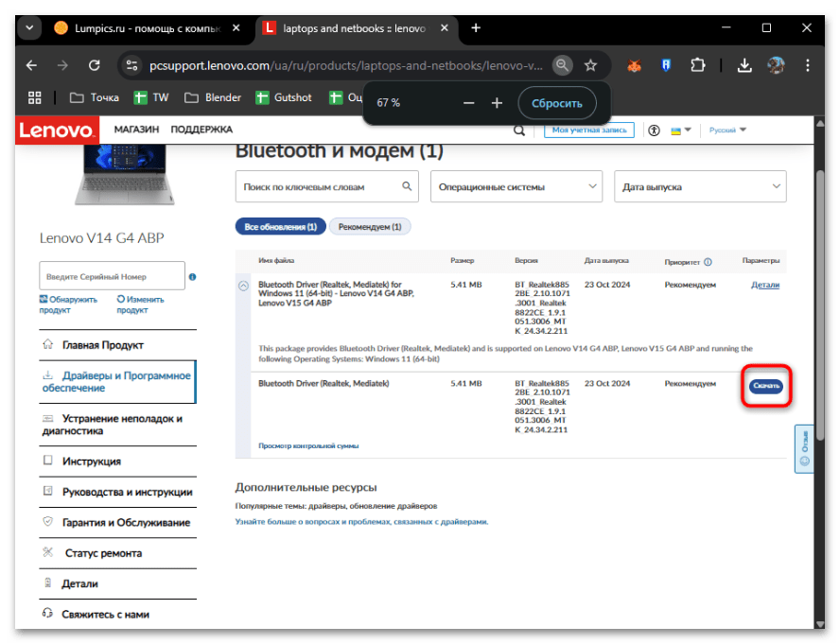Close the Lumpics.ru tab
This screenshot has width=840, height=644.
click(x=236, y=27)
